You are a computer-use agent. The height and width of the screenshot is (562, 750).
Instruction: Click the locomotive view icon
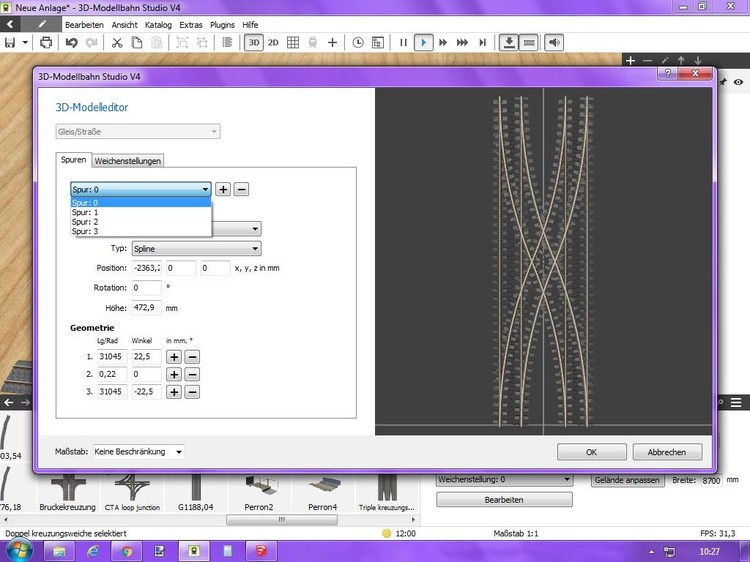click(312, 43)
